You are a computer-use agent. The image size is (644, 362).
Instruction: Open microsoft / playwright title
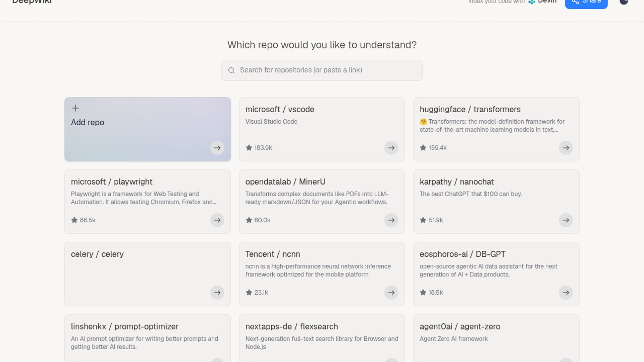[112, 182]
